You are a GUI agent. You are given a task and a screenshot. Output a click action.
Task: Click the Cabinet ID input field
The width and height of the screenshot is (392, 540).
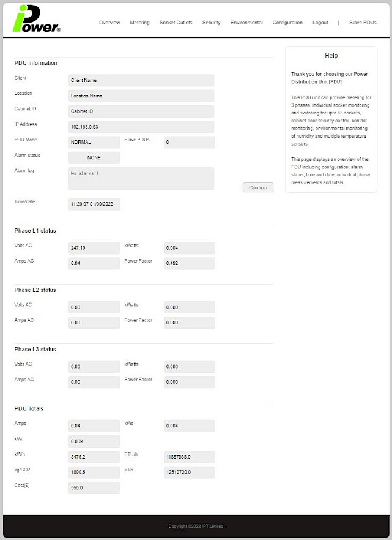tap(141, 111)
